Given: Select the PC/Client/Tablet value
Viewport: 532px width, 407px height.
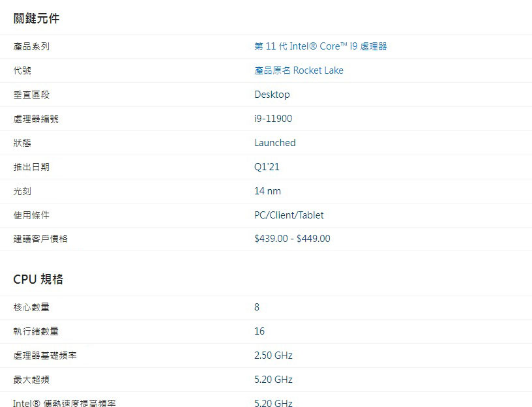Looking at the screenshot, I should coord(289,215).
